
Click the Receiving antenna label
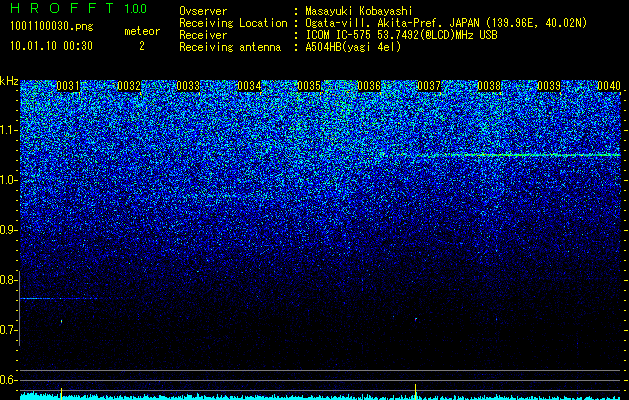[x=230, y=47]
